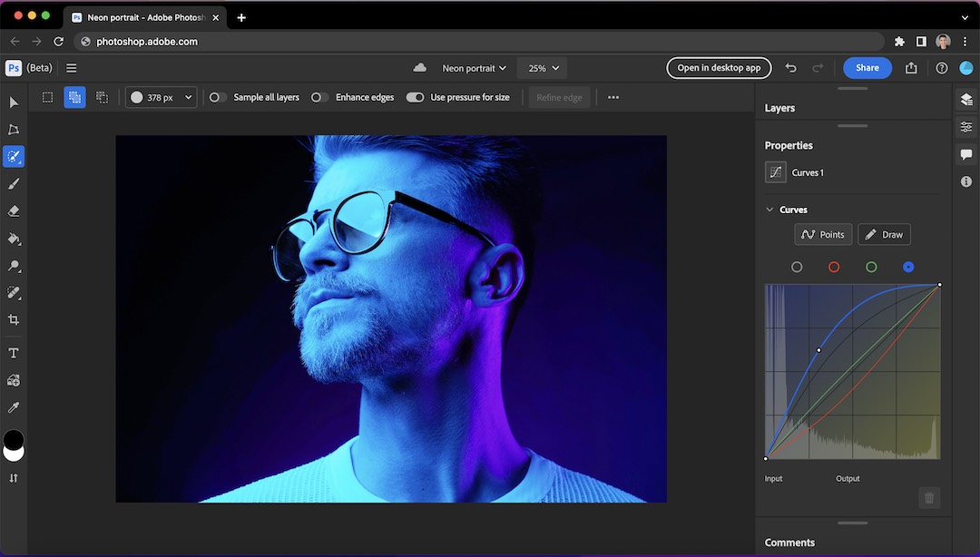The image size is (980, 557).
Task: Delete curve point with trash icon
Action: [x=929, y=498]
